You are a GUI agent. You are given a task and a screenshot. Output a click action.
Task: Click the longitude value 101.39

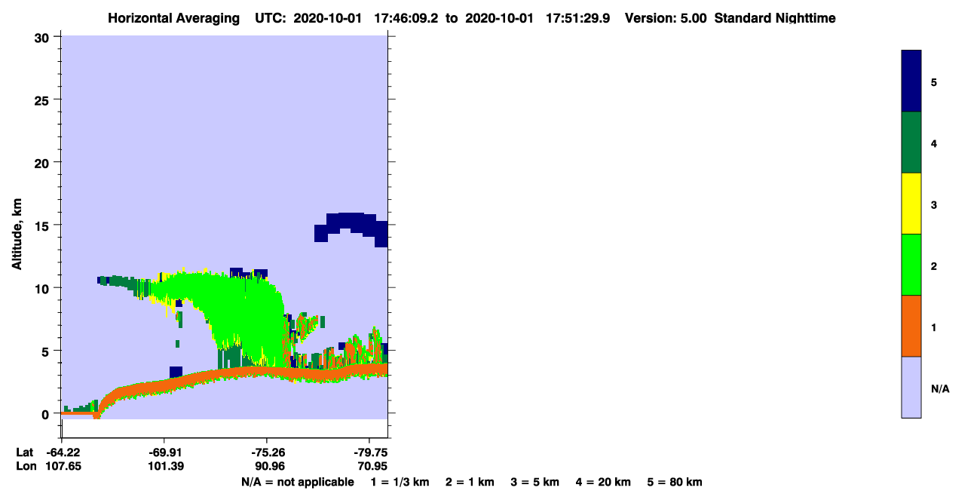pyautogui.click(x=164, y=466)
